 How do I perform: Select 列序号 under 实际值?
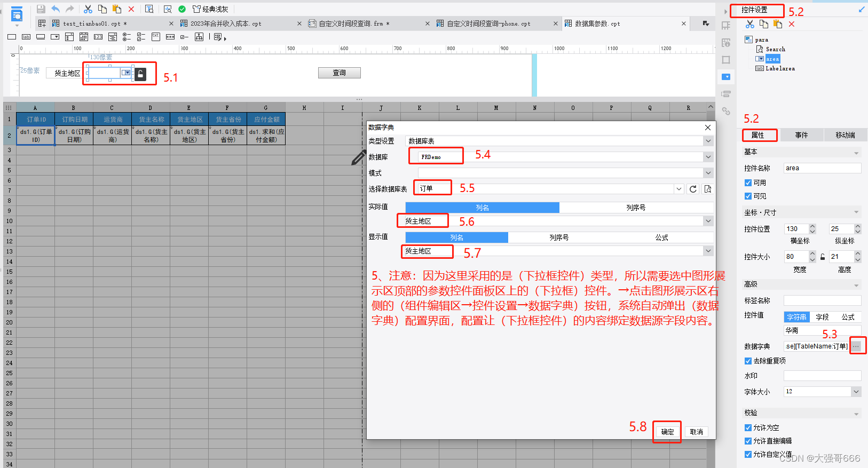coord(636,208)
